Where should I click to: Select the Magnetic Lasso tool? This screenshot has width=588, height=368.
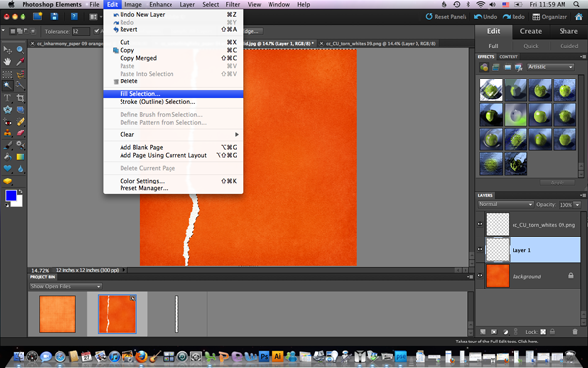click(21, 74)
